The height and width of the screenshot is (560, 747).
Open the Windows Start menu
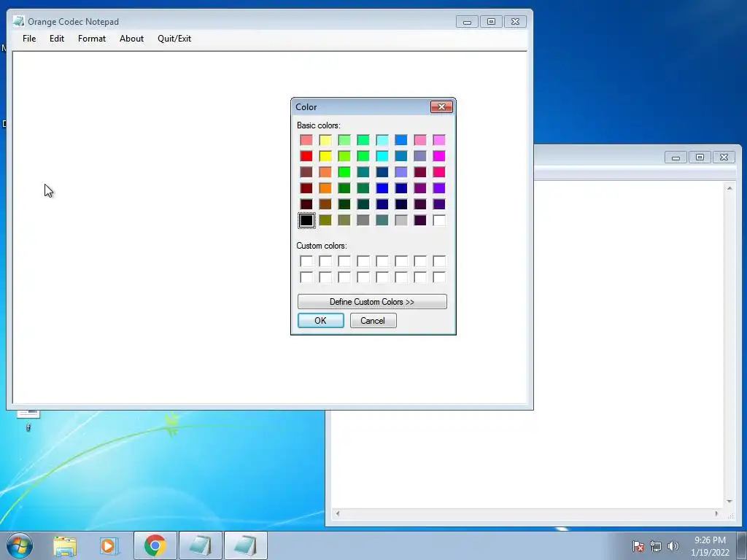(20, 545)
